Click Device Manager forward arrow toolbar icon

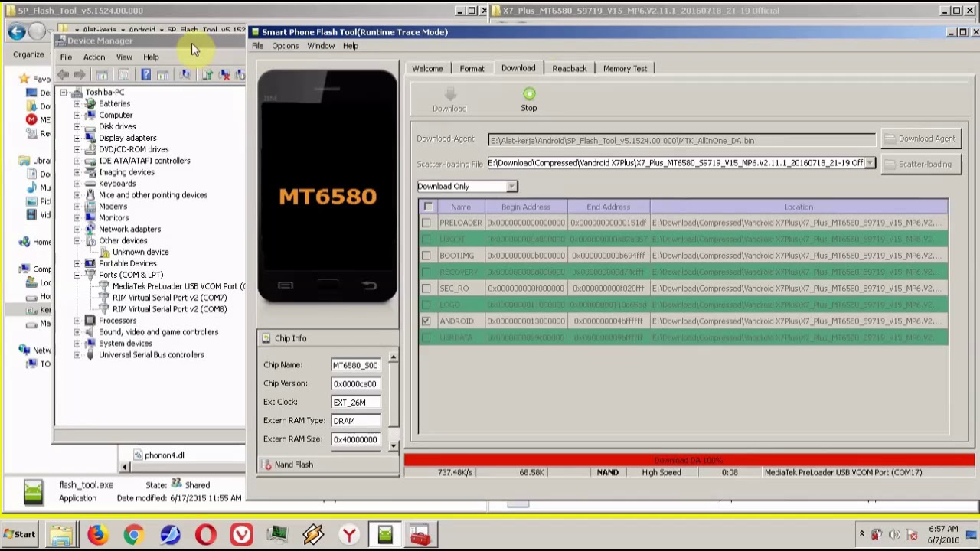pyautogui.click(x=80, y=75)
